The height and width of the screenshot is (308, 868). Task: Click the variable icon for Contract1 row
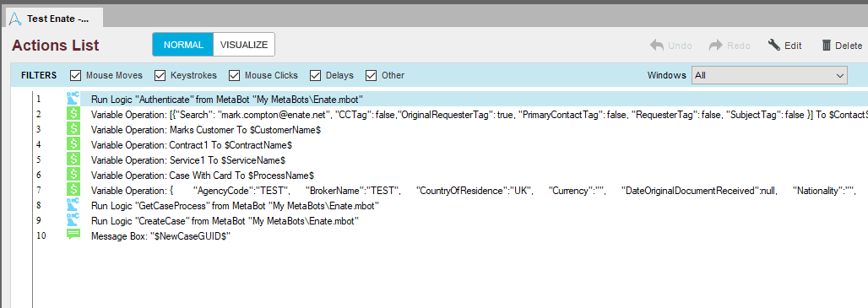click(x=73, y=144)
